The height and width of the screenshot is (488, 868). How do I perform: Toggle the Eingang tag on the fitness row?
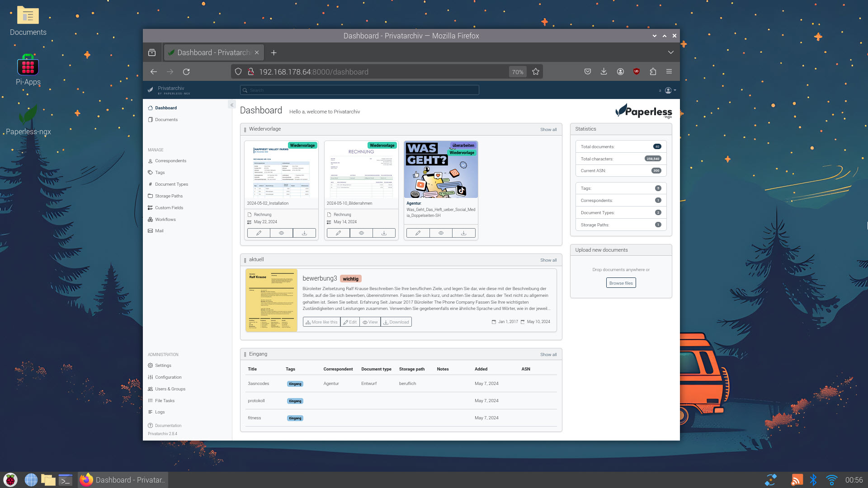[295, 418]
